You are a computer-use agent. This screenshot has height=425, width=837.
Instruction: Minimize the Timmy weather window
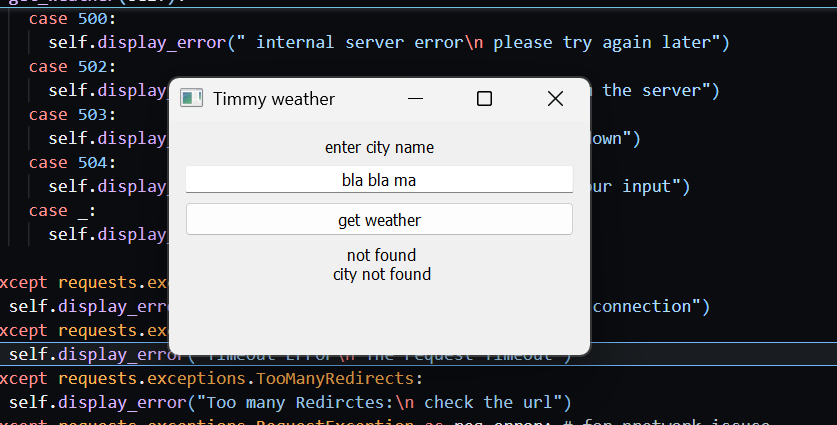click(415, 99)
